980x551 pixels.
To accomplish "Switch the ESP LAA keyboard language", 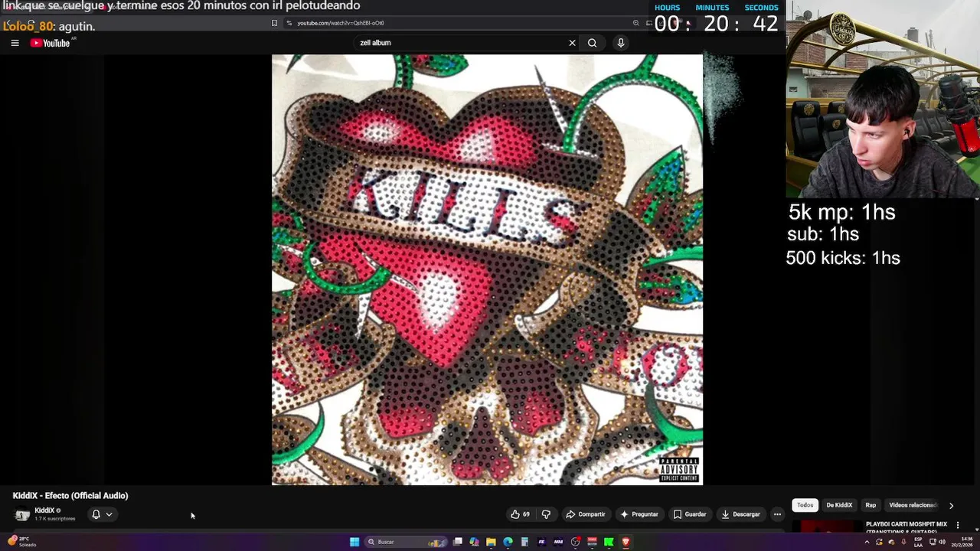I will coord(918,542).
